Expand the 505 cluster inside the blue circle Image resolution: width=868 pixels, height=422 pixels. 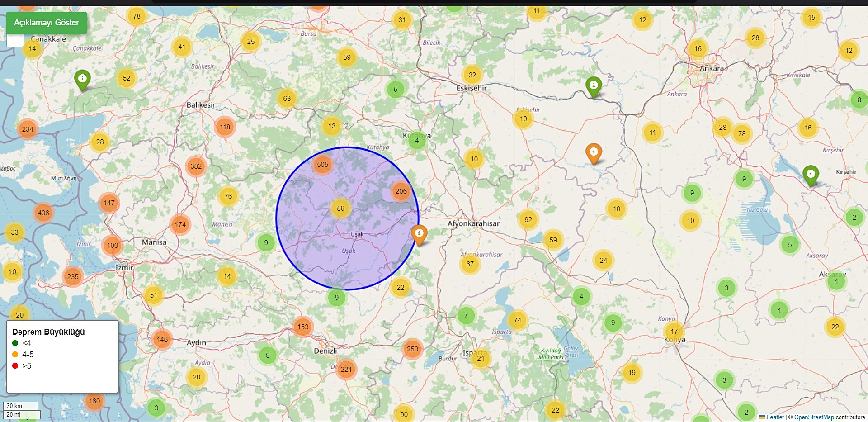322,164
